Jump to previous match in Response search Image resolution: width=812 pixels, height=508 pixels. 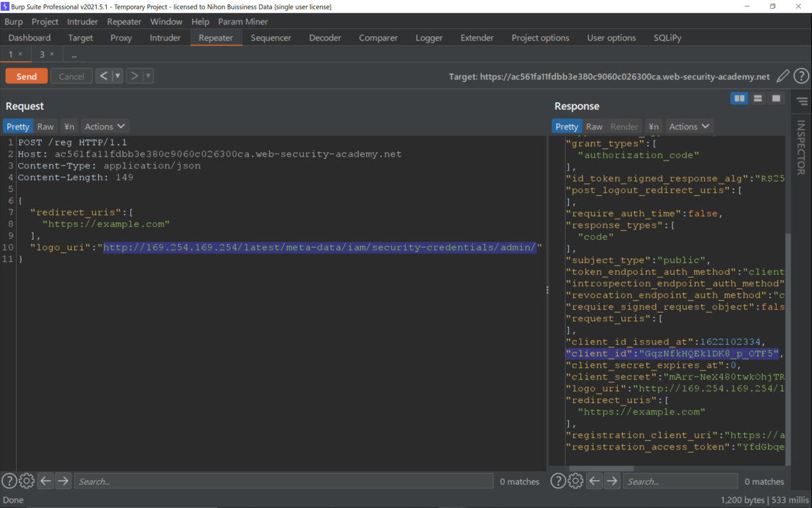click(594, 481)
